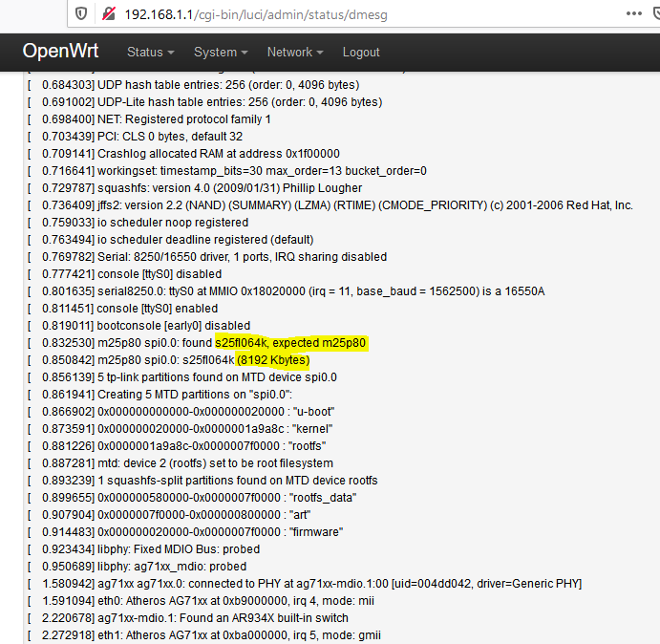Click the 'console [ttyS0] enabled' line
Screen dimensions: 660x644
(x=123, y=309)
